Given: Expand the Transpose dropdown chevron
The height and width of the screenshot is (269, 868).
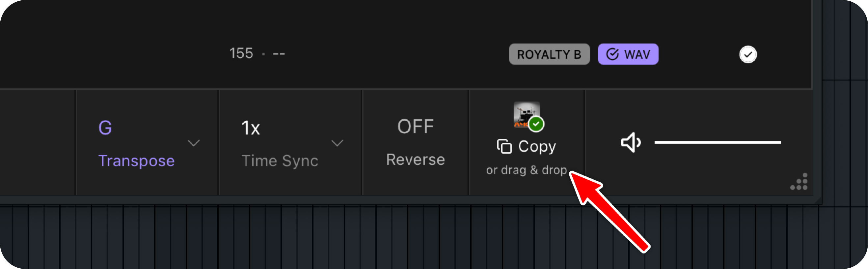Looking at the screenshot, I should tap(194, 143).
